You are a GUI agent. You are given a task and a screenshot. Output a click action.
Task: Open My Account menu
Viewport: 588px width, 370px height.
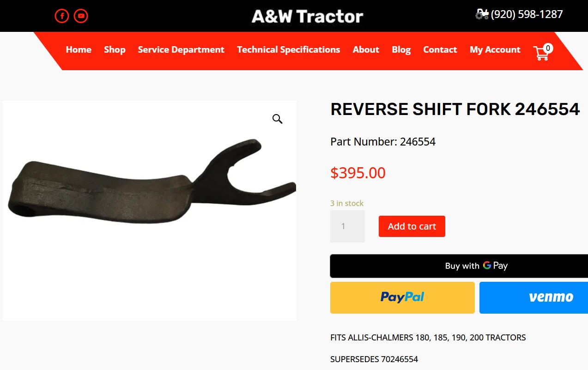[x=495, y=50]
